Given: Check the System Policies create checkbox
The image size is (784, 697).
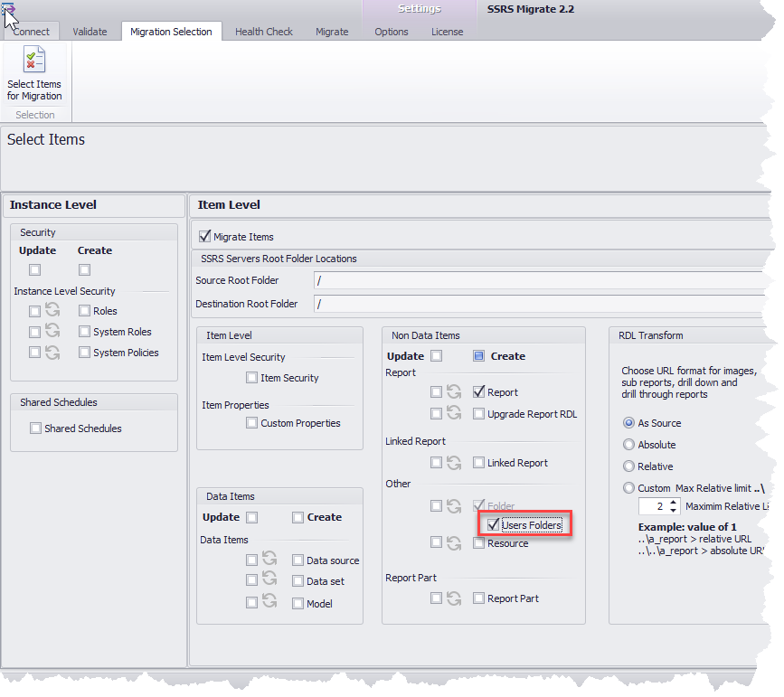Looking at the screenshot, I should click(x=84, y=353).
